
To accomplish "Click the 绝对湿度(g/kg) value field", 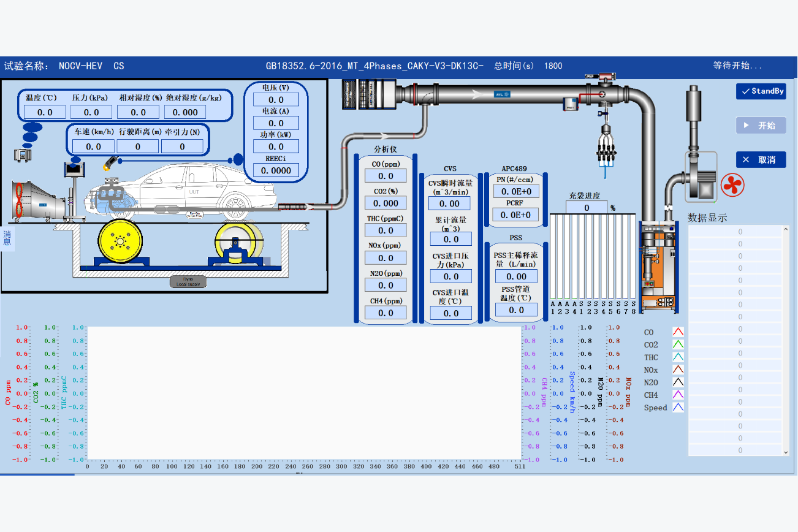I will point(186,112).
